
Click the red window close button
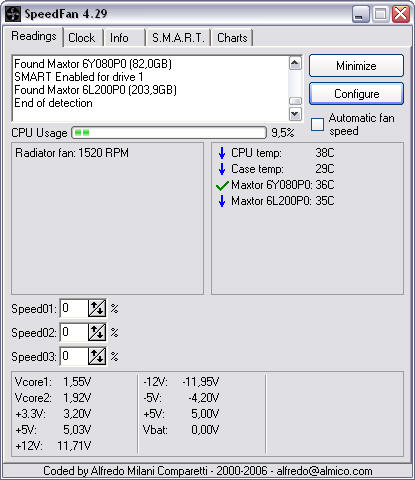pyautogui.click(x=401, y=14)
